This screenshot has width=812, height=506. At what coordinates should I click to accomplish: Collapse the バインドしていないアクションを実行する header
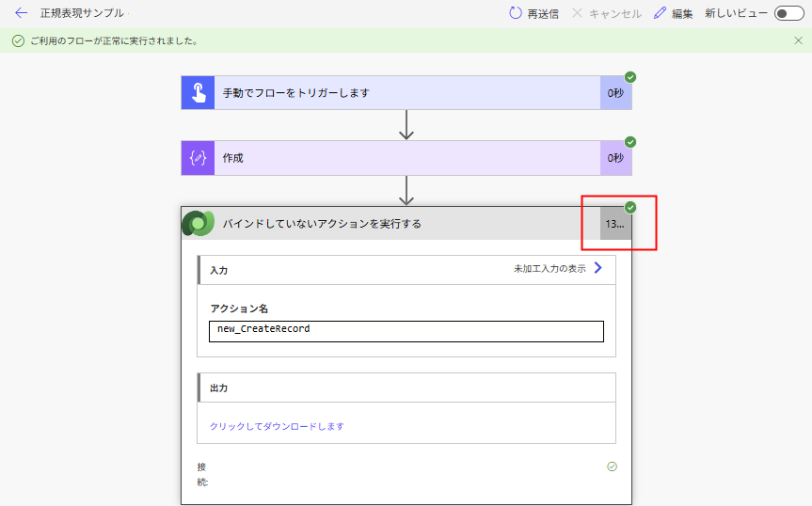[405, 224]
